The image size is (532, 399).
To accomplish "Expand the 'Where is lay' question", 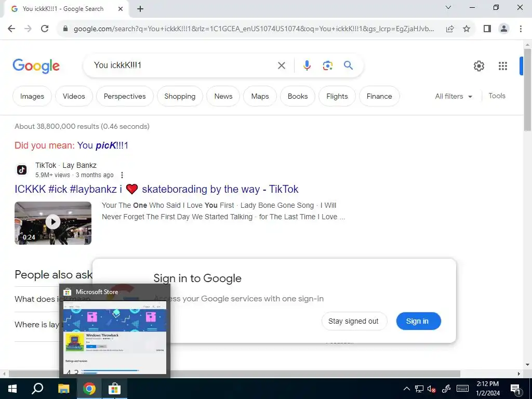I will pos(37,324).
